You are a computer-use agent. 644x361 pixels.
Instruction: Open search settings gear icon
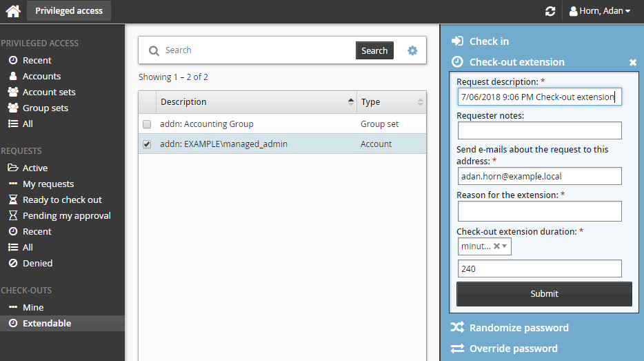[x=412, y=50]
